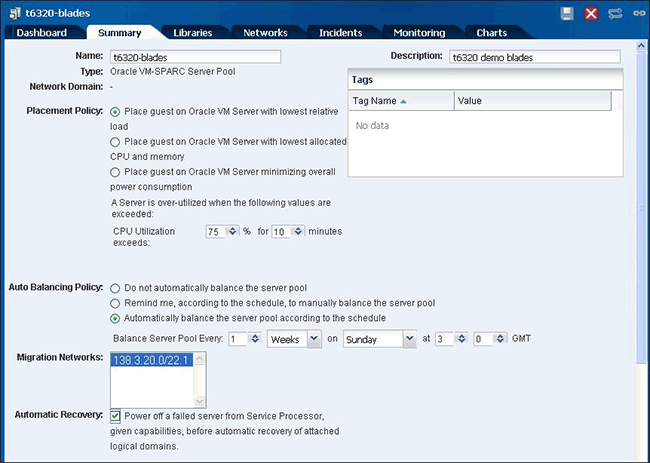650x463 pixels.
Task: Open the Networks tab
Action: tap(265, 33)
